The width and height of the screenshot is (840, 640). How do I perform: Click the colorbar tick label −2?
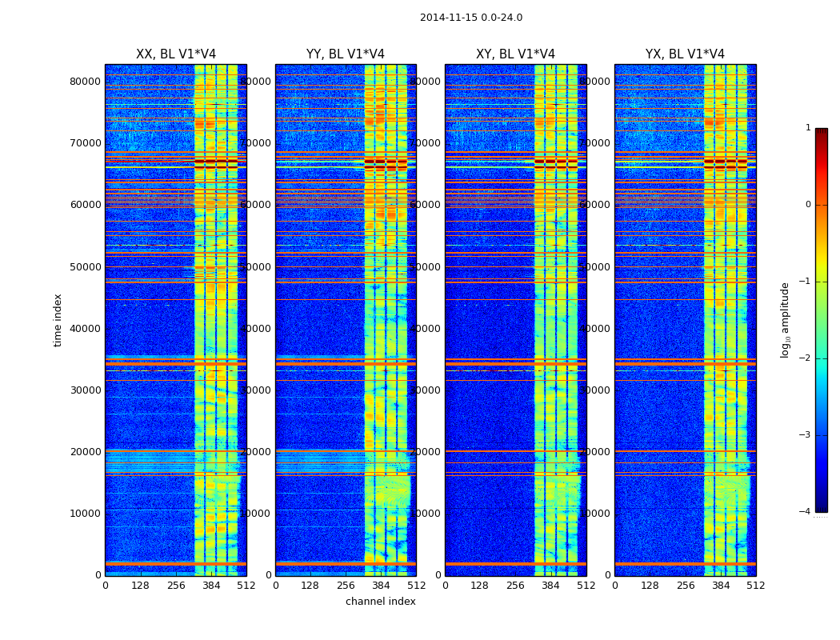coord(807,358)
